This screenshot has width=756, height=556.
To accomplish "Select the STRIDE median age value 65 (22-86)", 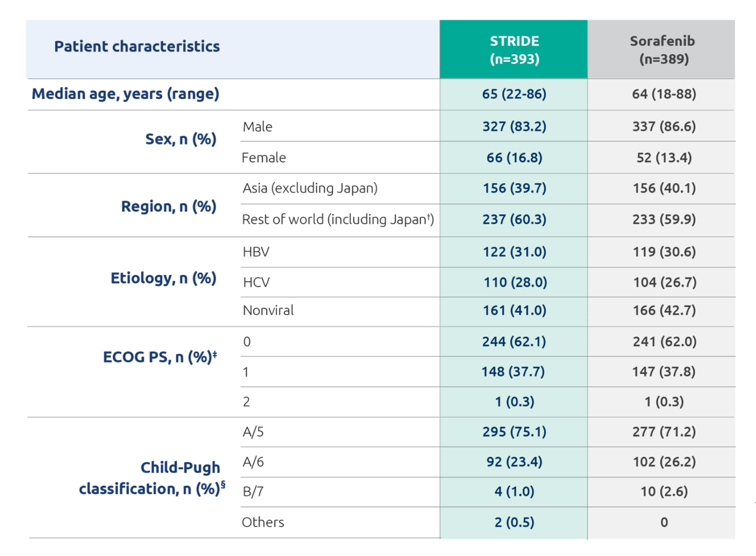I will pos(514,94).
